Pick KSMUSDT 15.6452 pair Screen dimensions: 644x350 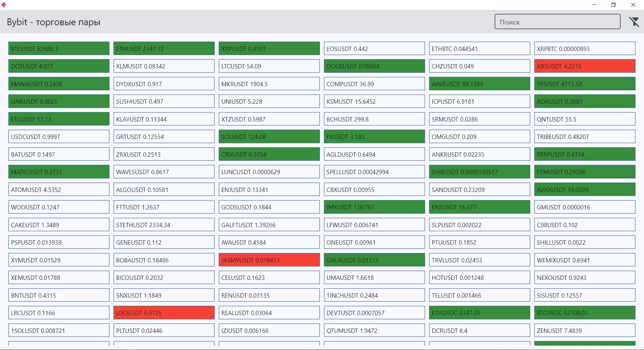[374, 101]
